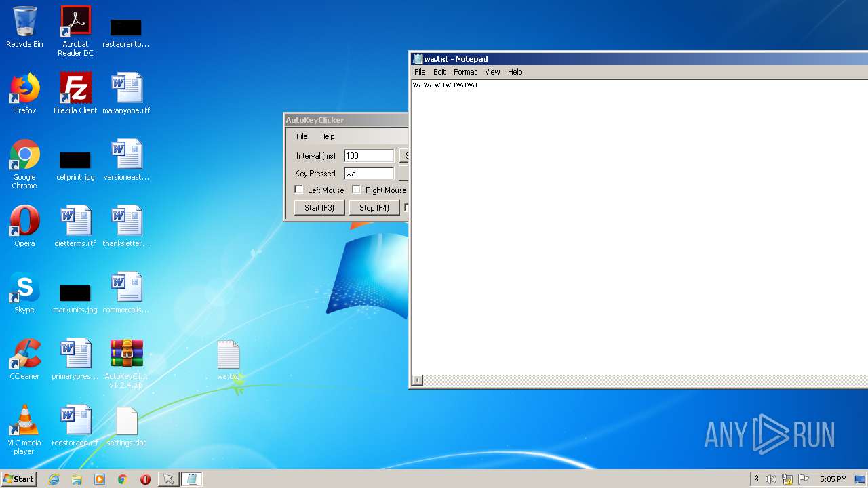This screenshot has width=868, height=488.
Task: Open Notepad File menu
Action: point(420,72)
